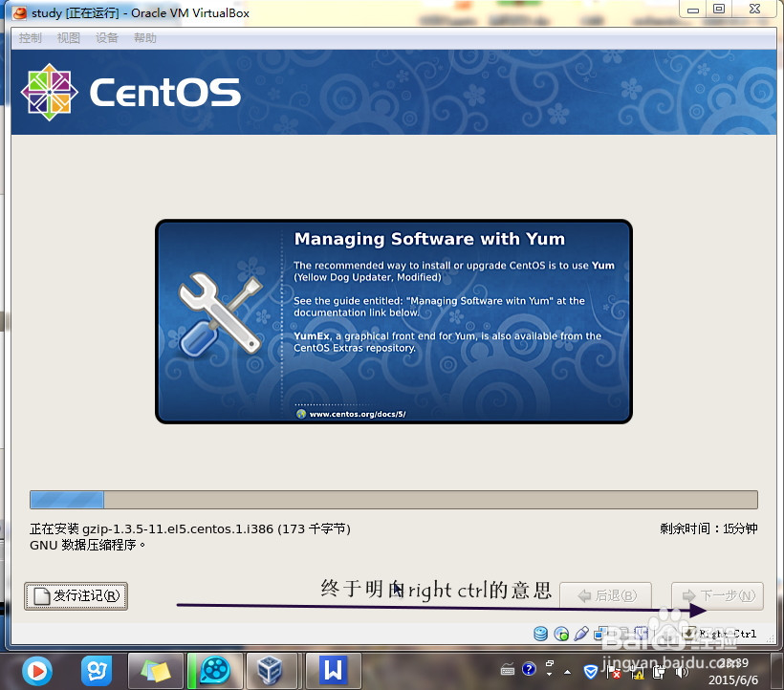Click the GNU 数据压缩程序 description text
This screenshot has height=690, width=784.
point(88,545)
